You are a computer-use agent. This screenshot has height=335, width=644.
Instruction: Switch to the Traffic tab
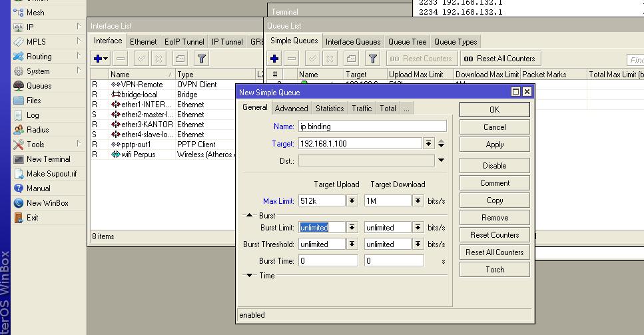pyautogui.click(x=362, y=109)
